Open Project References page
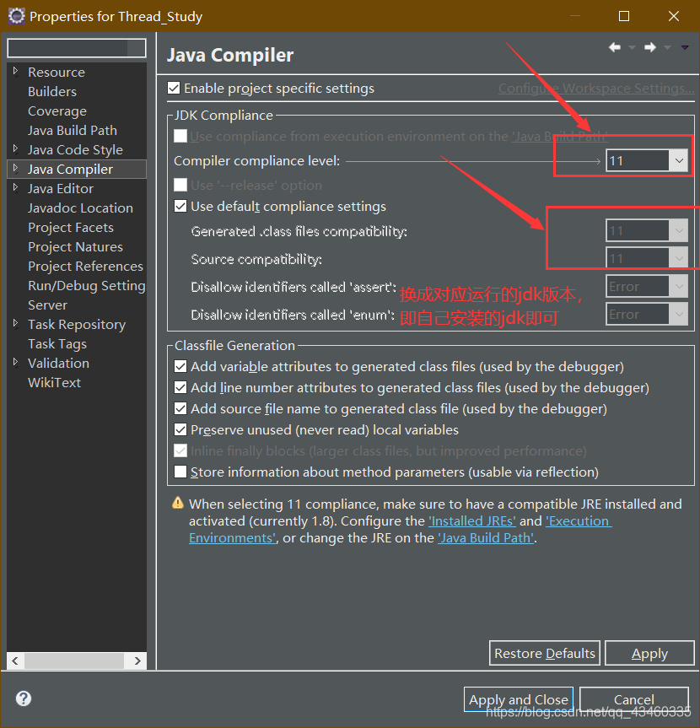 [85, 266]
